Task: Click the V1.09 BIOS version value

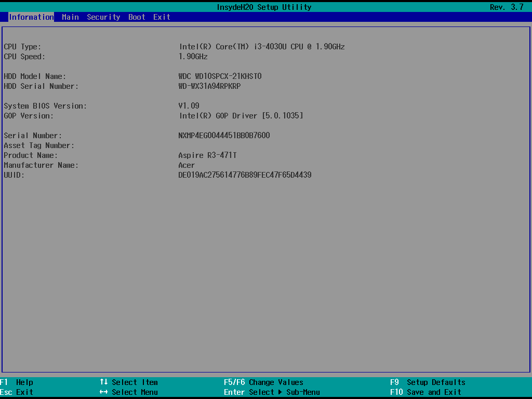Action: coord(189,106)
